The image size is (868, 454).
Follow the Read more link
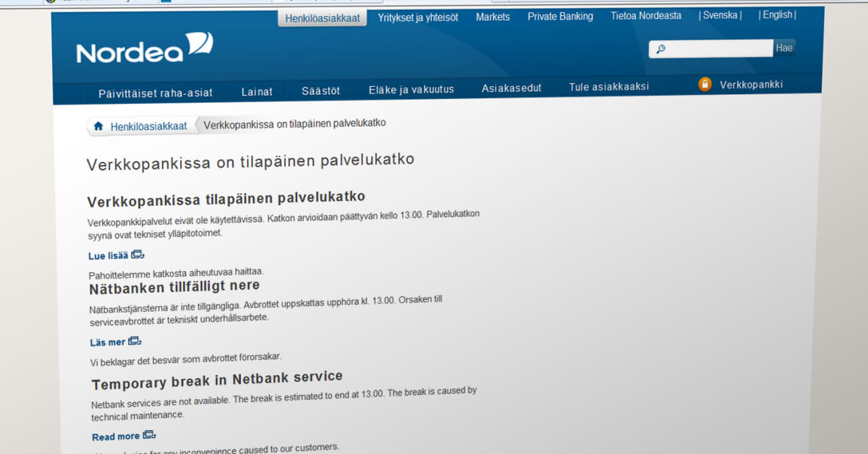pos(116,435)
